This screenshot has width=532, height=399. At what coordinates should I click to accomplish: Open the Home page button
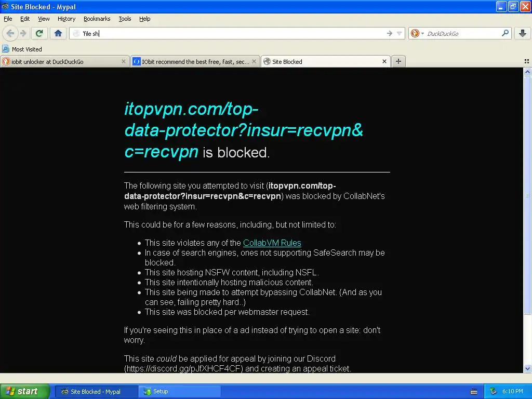click(x=58, y=33)
